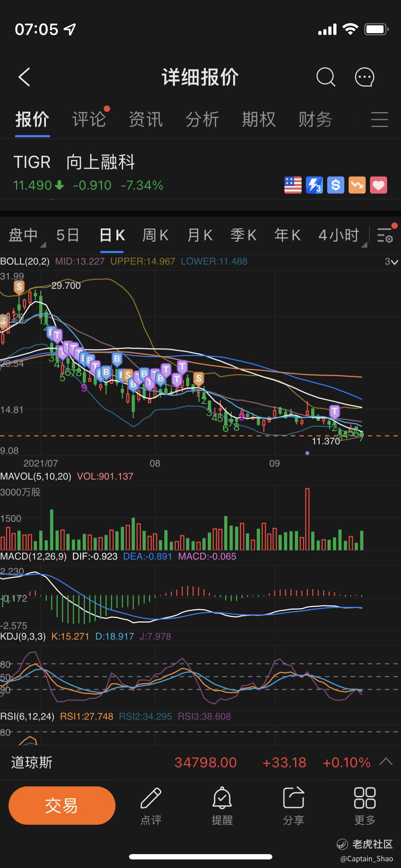Switch to the 财务 tab
The image size is (401, 868).
tap(315, 119)
